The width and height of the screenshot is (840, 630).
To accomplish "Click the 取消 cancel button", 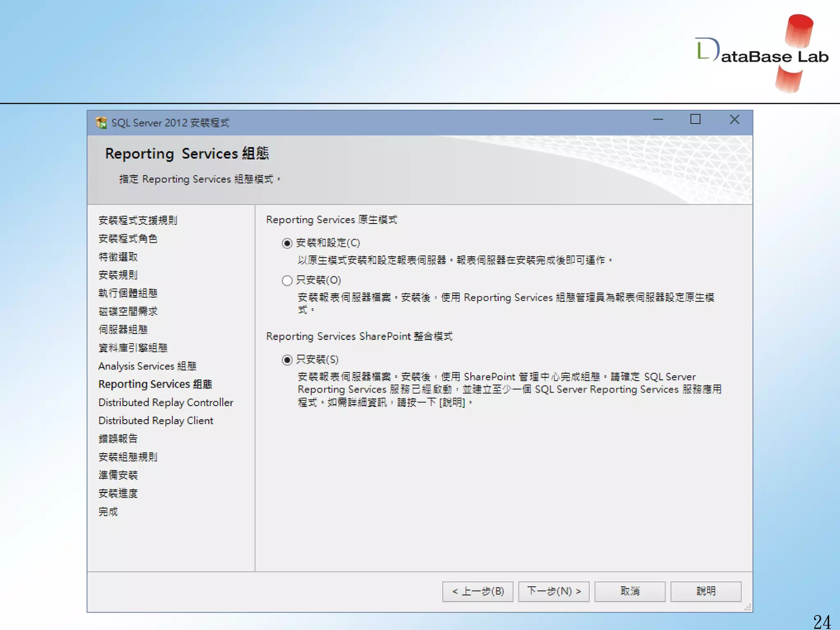I will click(x=630, y=591).
